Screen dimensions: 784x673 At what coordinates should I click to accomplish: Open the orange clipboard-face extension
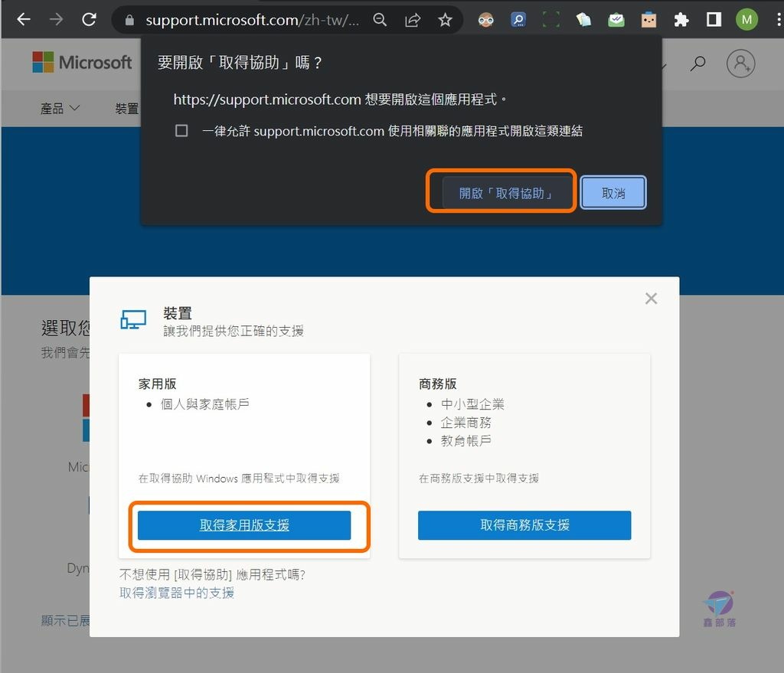pos(648,20)
